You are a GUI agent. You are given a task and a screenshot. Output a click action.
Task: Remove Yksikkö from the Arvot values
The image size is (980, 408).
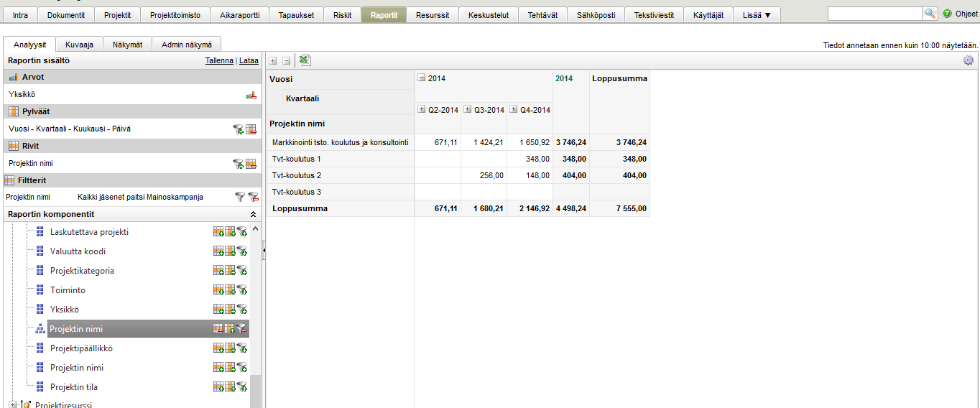pyautogui.click(x=251, y=95)
